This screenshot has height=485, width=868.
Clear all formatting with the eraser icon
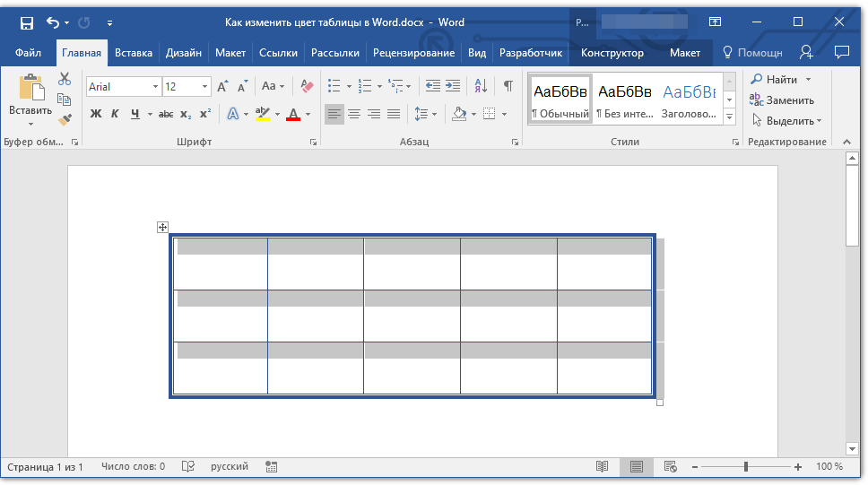click(308, 87)
